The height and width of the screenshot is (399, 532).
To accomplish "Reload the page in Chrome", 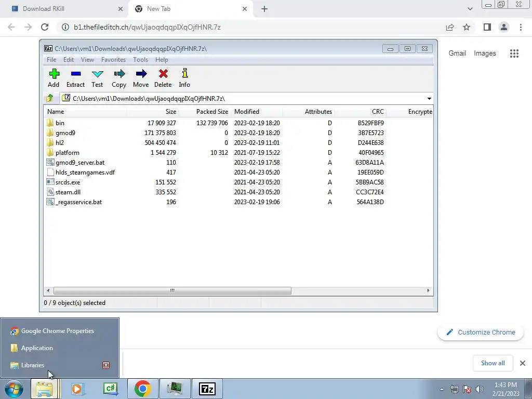I will pyautogui.click(x=45, y=27).
